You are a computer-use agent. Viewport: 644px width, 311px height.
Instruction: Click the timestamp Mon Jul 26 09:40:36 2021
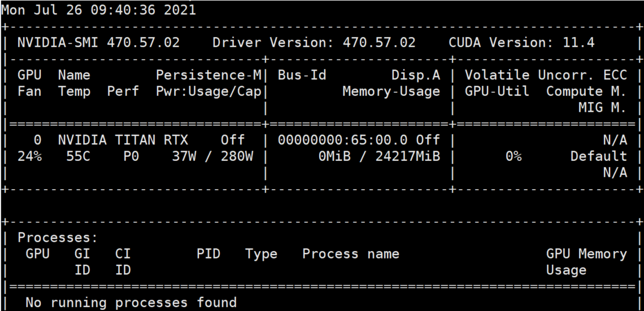[x=98, y=10]
